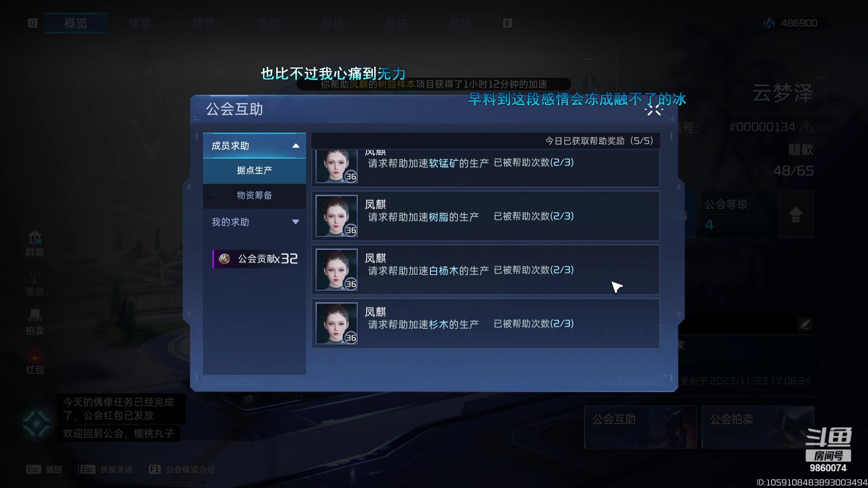
Task: Switch to the 概览 top tab
Action: click(75, 23)
